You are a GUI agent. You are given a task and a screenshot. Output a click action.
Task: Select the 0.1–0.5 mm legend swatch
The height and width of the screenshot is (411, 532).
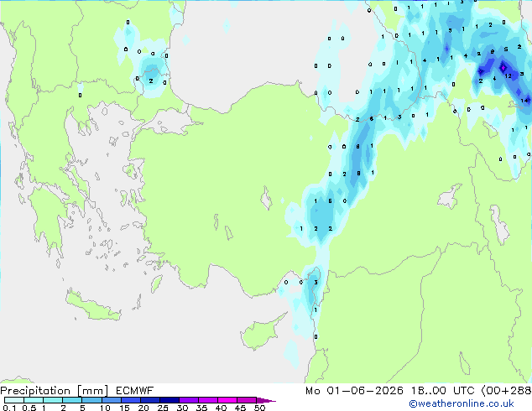[x=14, y=400]
